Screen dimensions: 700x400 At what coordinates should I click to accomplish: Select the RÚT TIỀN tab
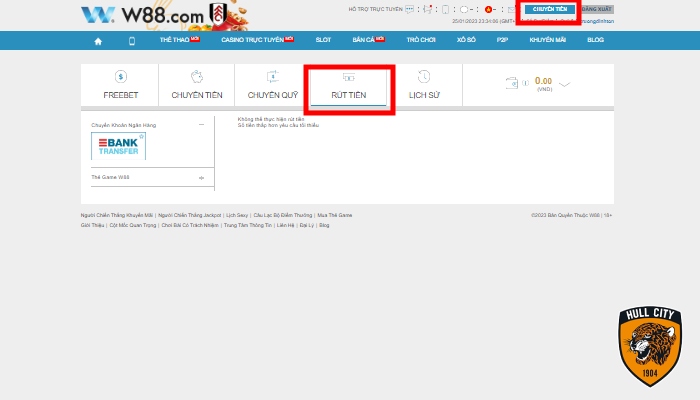(349, 85)
